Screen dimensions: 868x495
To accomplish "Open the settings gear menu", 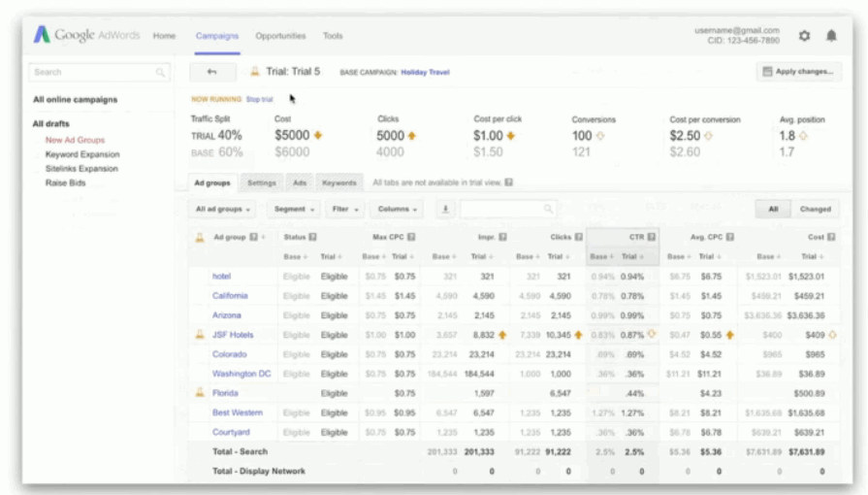I will (804, 36).
